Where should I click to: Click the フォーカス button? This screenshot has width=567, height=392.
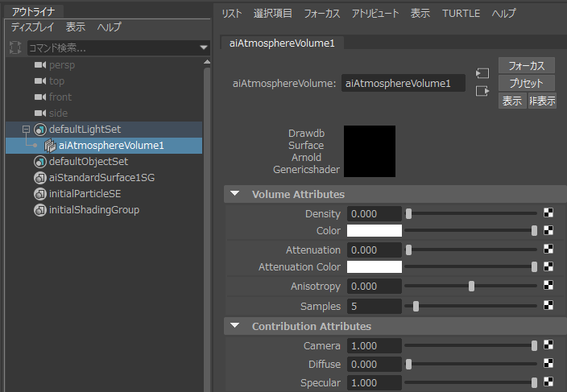click(x=527, y=66)
